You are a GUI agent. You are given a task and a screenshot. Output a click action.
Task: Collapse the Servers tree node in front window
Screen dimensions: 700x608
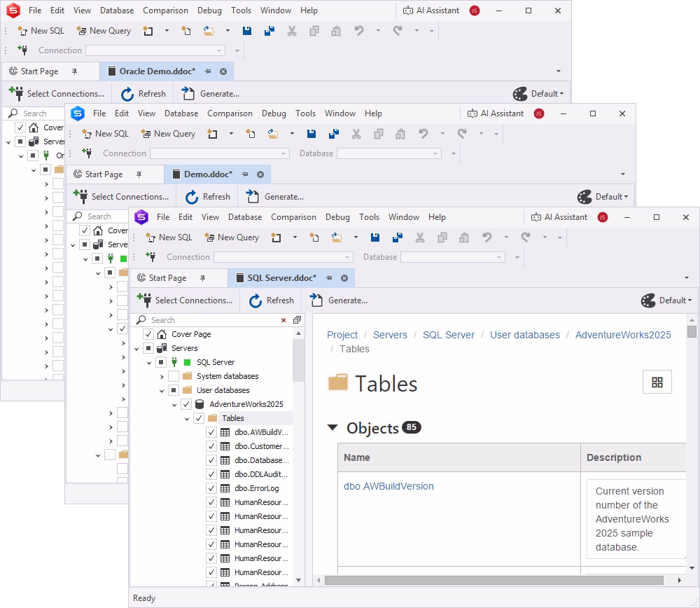tap(136, 348)
